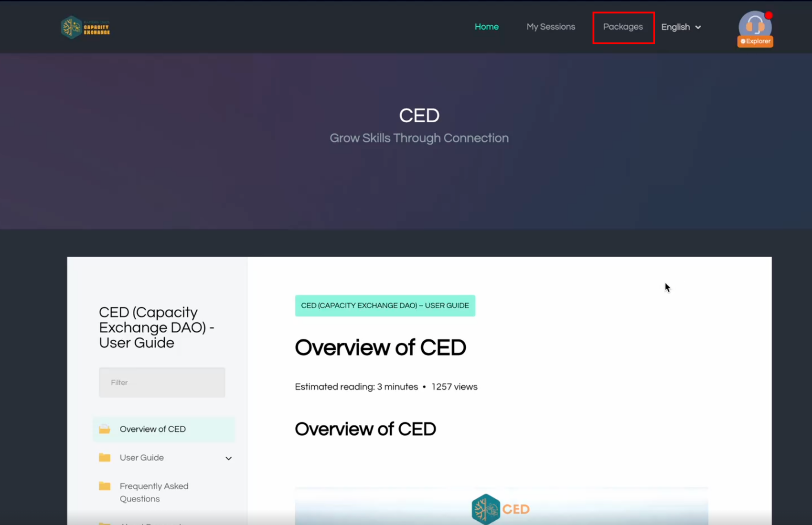The width and height of the screenshot is (812, 525).
Task: Click the folder icon beside Overview of CED
Action: (105, 429)
